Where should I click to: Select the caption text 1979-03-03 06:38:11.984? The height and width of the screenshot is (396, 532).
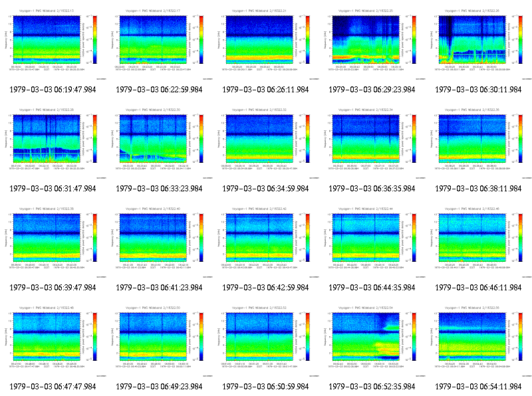478,189
